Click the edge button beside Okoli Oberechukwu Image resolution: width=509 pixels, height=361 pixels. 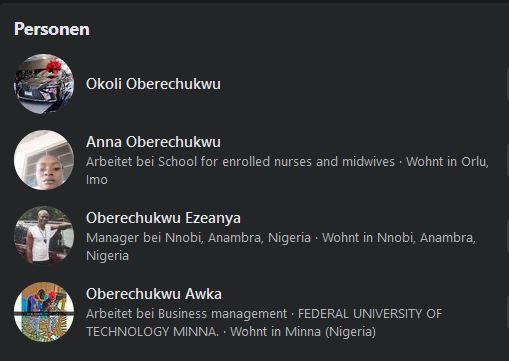coord(507,84)
